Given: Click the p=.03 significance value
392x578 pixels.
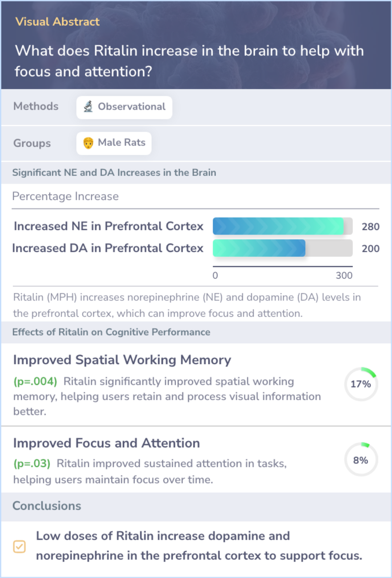Looking at the screenshot, I should (32, 464).
